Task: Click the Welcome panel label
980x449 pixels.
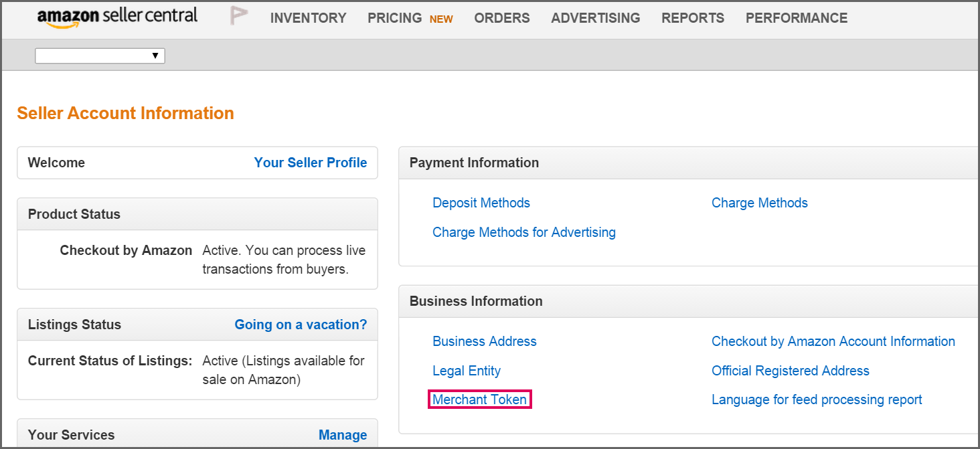Action: click(56, 163)
